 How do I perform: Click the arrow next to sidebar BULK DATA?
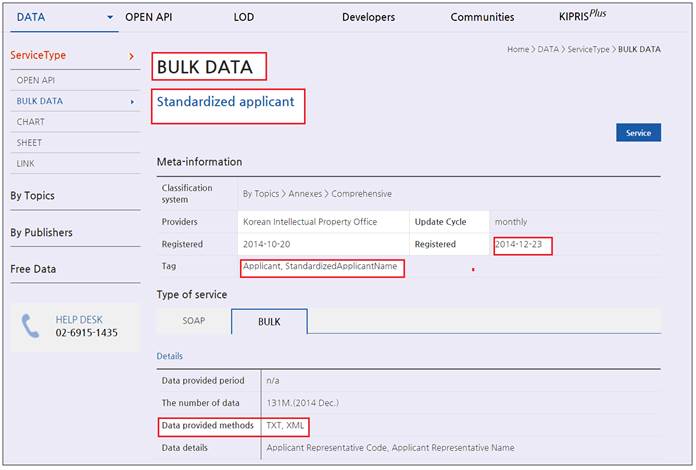pyautogui.click(x=132, y=102)
